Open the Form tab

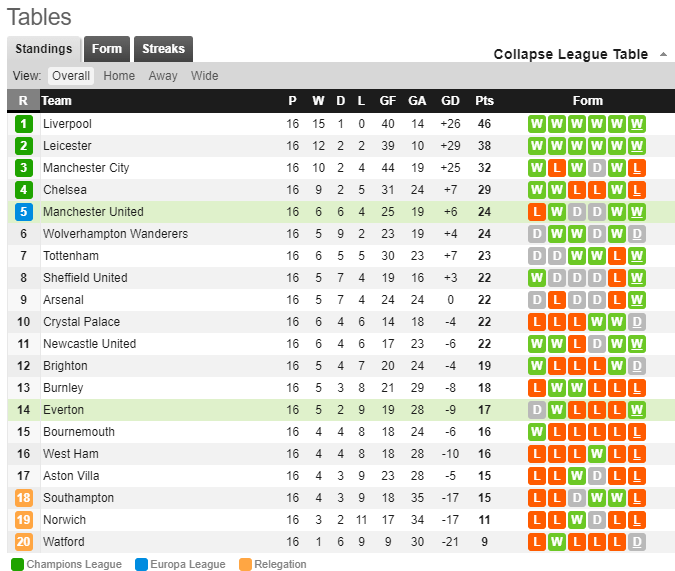[x=107, y=49]
